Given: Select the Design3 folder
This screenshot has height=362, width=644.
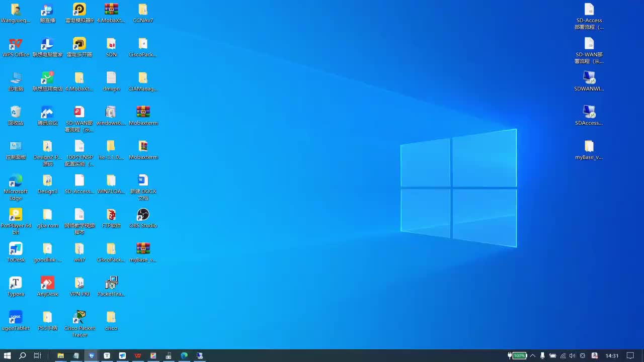Looking at the screenshot, I should coord(47,184).
